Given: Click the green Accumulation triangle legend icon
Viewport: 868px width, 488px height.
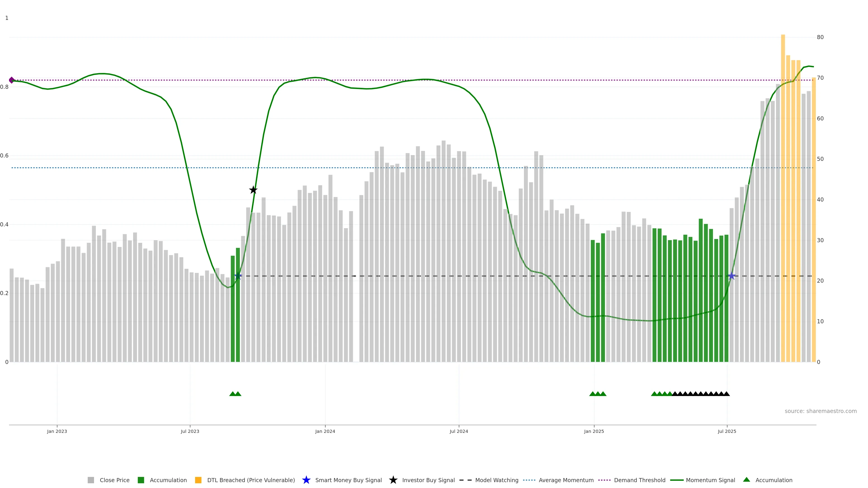Looking at the screenshot, I should click(x=746, y=480).
